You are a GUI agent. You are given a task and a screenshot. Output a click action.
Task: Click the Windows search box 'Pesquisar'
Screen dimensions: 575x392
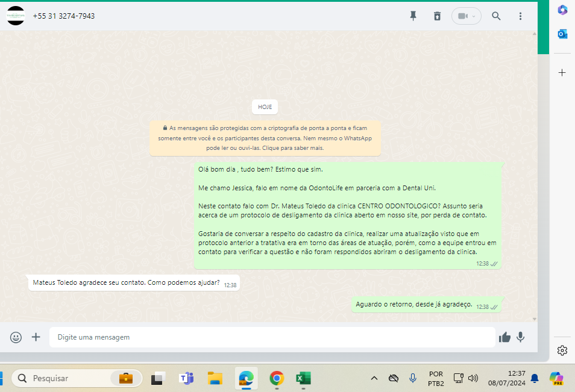[x=77, y=378]
